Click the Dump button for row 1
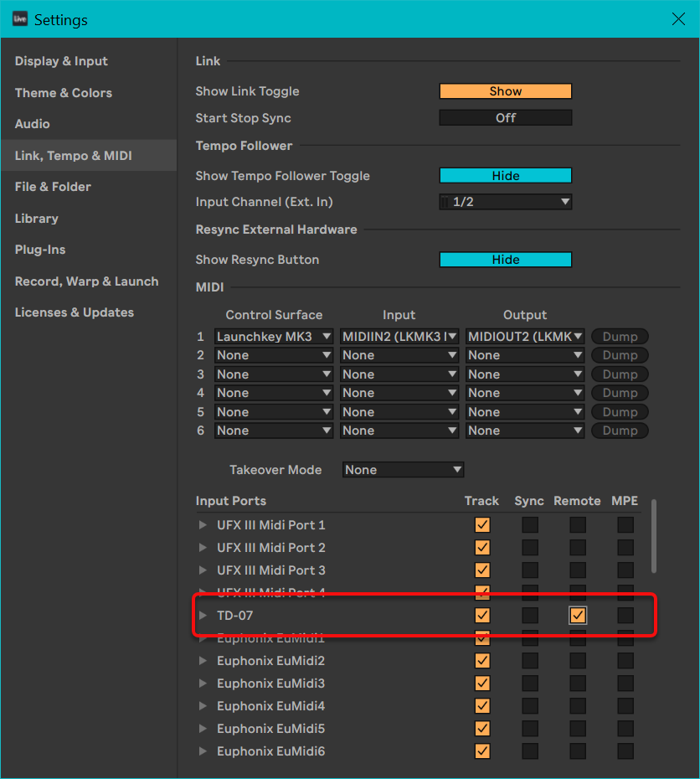The image size is (700, 779). tap(620, 337)
